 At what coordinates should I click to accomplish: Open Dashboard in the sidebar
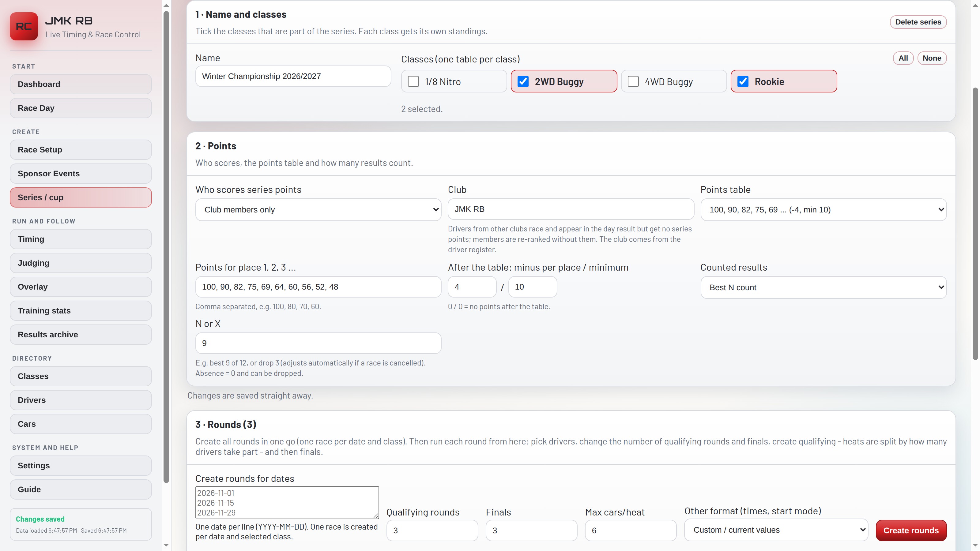click(x=81, y=84)
